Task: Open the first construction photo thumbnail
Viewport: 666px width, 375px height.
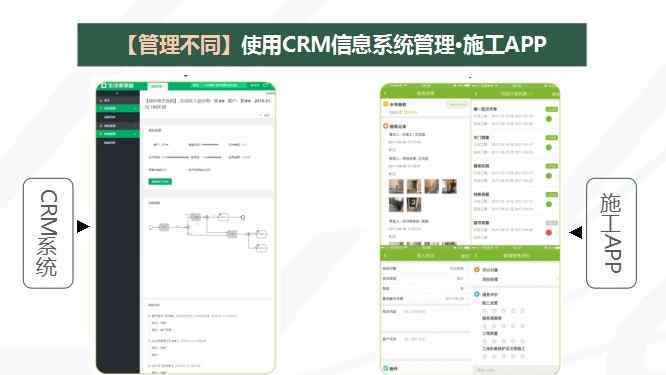Action: pyautogui.click(x=396, y=186)
